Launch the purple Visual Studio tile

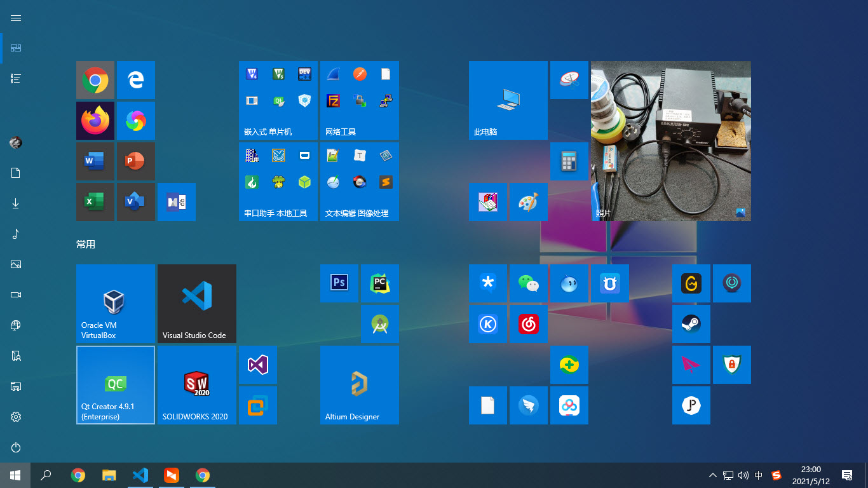(x=258, y=365)
